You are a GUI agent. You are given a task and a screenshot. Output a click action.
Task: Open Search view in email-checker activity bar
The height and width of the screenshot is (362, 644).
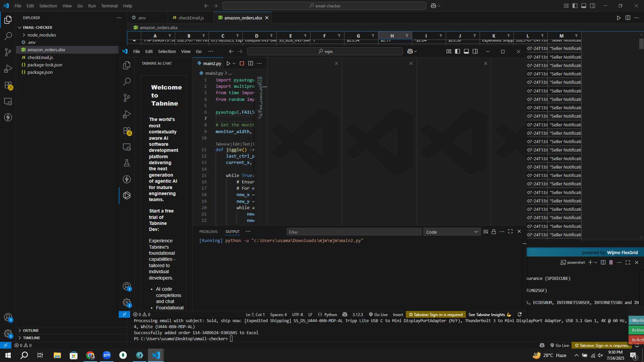pos(8,36)
